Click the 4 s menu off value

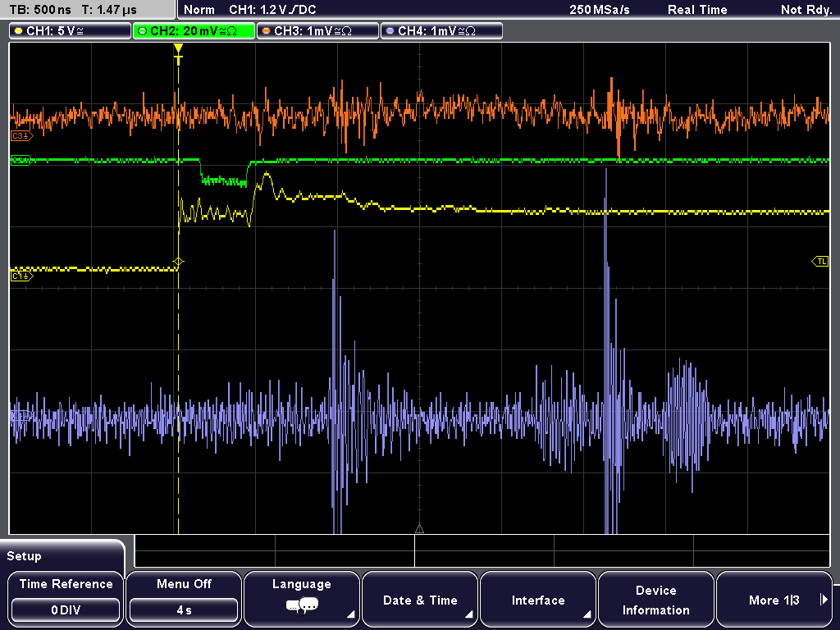click(x=184, y=610)
